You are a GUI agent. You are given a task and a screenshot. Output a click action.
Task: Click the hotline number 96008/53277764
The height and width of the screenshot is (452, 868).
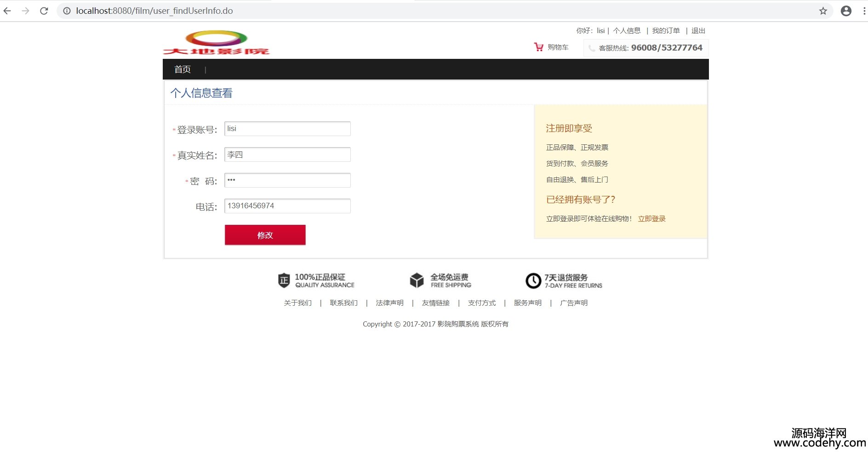pyautogui.click(x=667, y=48)
